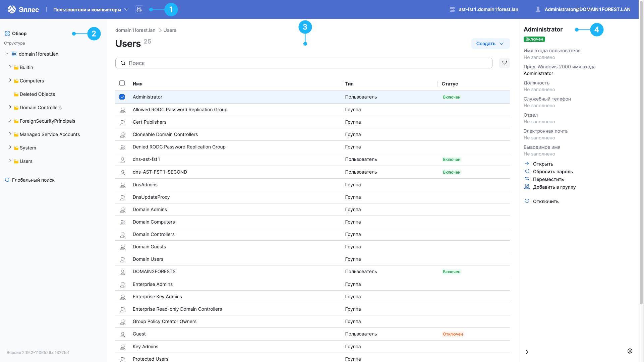The image size is (644, 362).
Task: Collapse the domain1forest.lan tree node
Action: click(6, 54)
